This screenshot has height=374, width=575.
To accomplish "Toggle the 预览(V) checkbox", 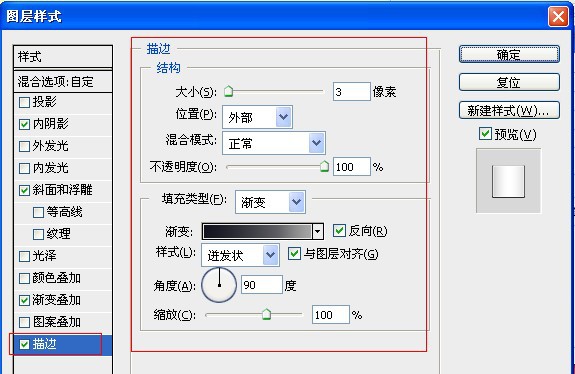I will pyautogui.click(x=485, y=134).
